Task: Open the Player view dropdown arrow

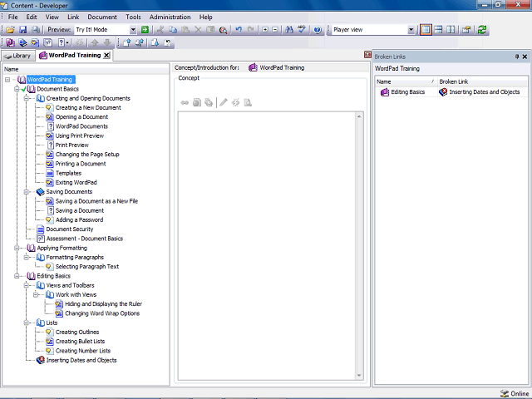Action: (x=411, y=30)
